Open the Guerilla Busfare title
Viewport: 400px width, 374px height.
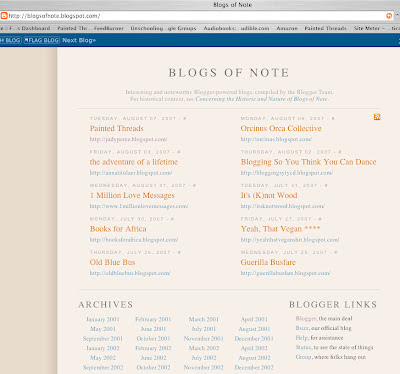tap(268, 262)
